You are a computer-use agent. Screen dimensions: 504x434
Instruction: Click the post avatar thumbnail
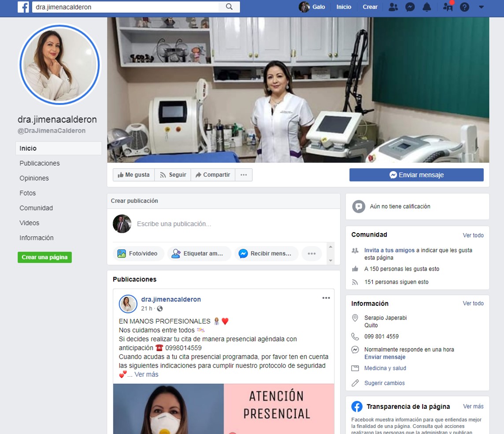128,304
